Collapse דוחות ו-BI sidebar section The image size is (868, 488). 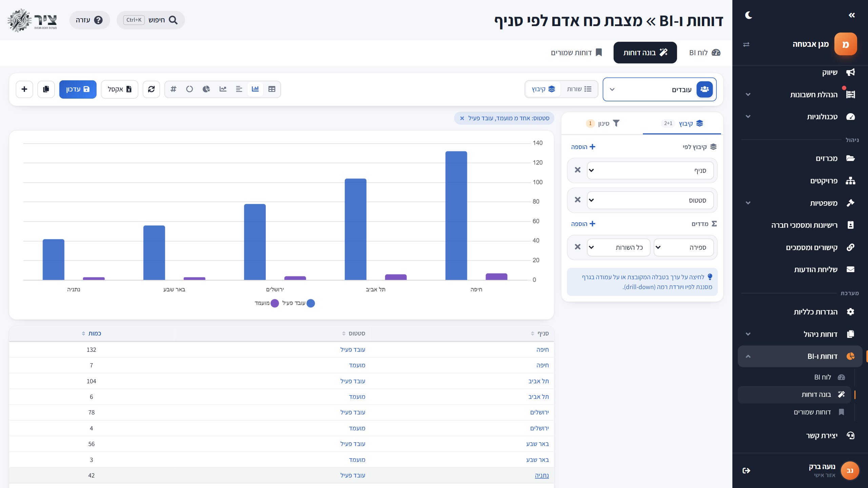pyautogui.click(x=800, y=356)
